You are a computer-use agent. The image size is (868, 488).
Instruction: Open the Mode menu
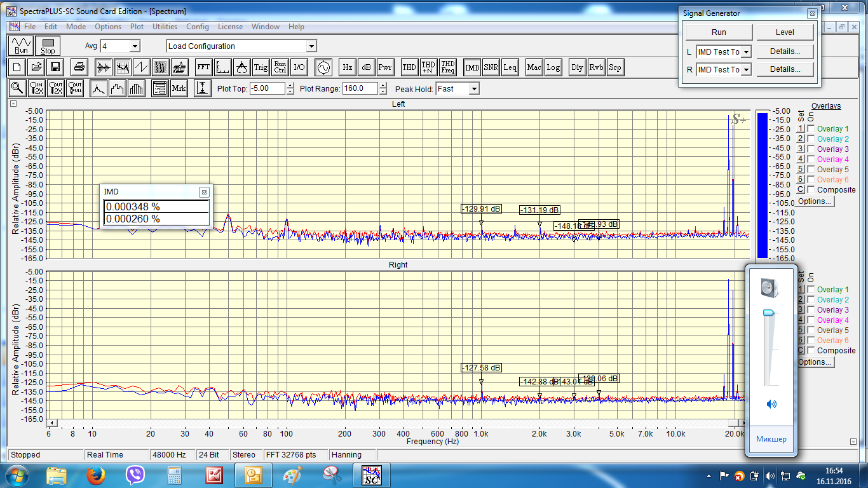[x=76, y=27]
